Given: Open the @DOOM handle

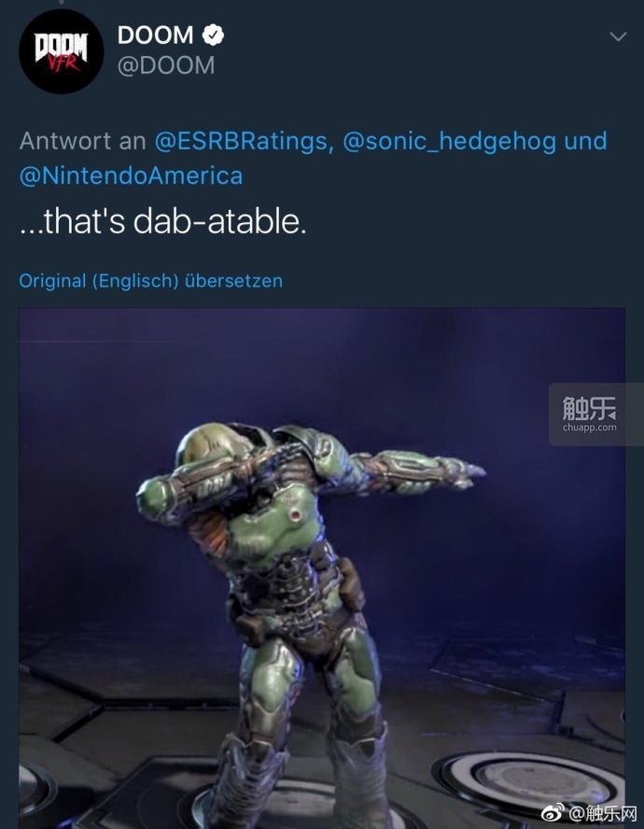Looking at the screenshot, I should (166, 65).
